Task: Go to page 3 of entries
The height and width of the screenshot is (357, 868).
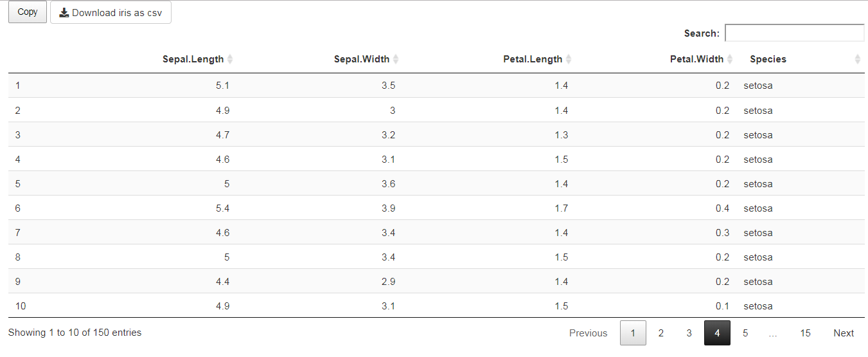Action: [689, 333]
